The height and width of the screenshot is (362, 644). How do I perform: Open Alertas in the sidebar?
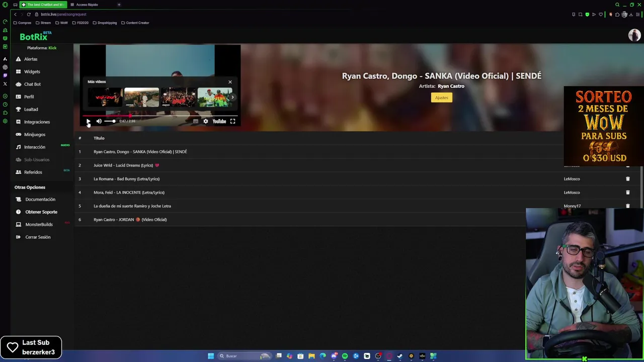(x=31, y=59)
